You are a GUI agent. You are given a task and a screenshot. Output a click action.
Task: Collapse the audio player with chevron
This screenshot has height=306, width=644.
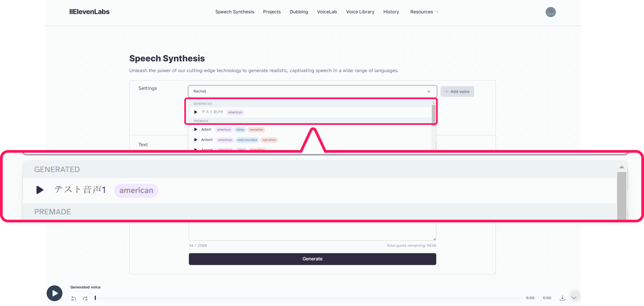(574, 298)
